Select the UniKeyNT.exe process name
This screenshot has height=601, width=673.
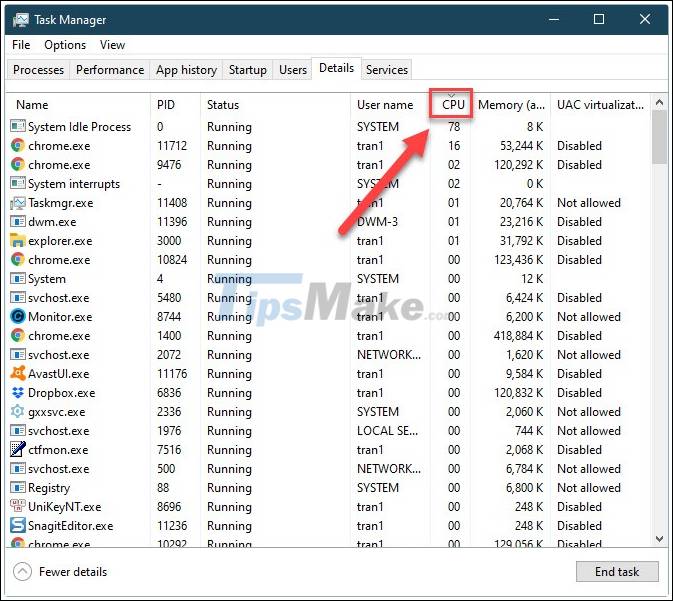tap(64, 507)
